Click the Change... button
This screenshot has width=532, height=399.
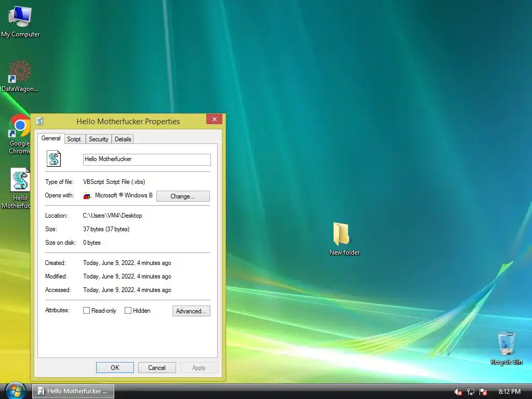pyautogui.click(x=183, y=196)
